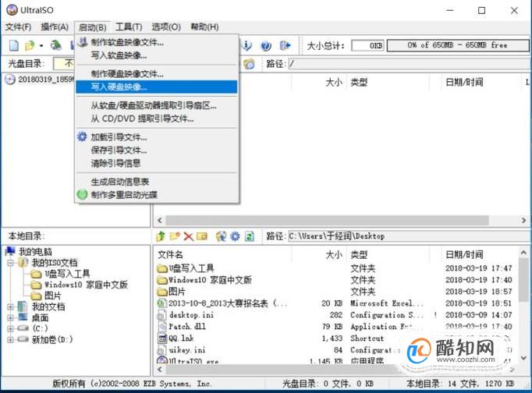This screenshot has height=393, width=532.
Task: Expand 新加卷(D:) tree node
Action: coord(10,339)
